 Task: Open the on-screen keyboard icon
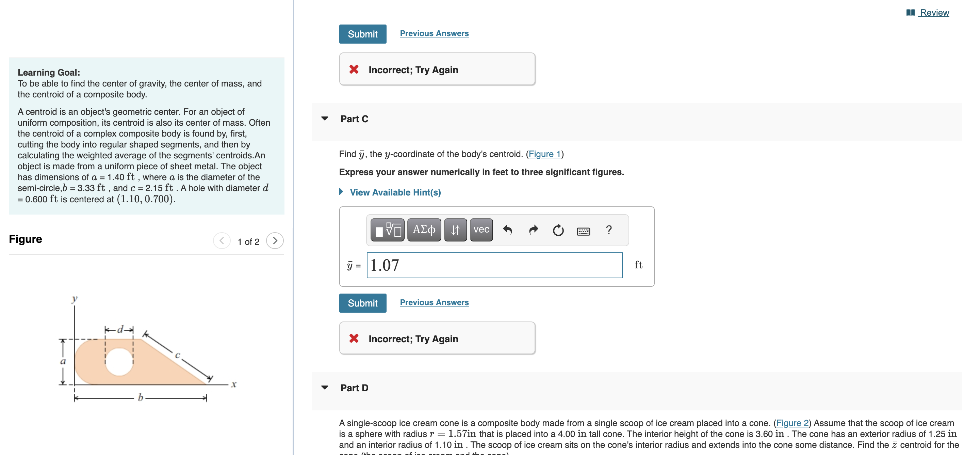(583, 231)
